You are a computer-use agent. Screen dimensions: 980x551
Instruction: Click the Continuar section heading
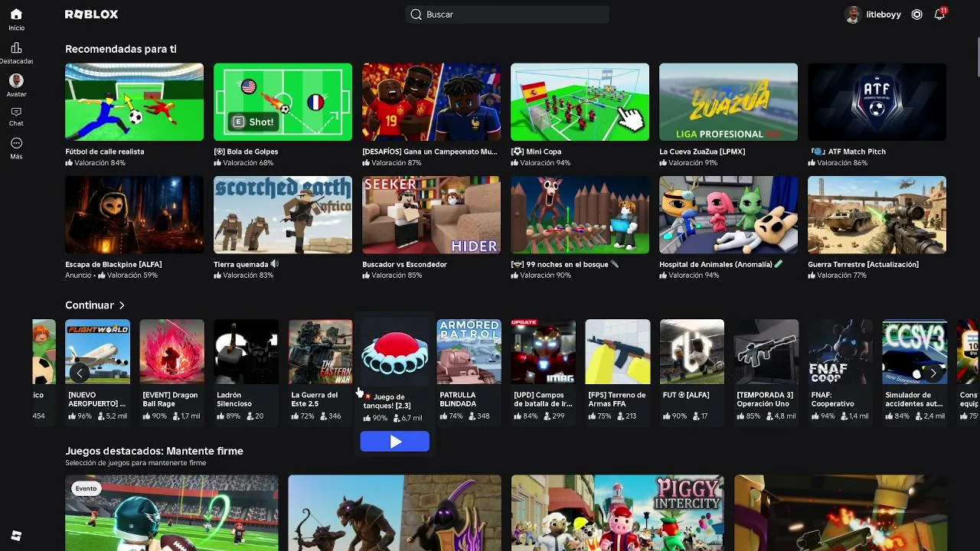point(90,305)
